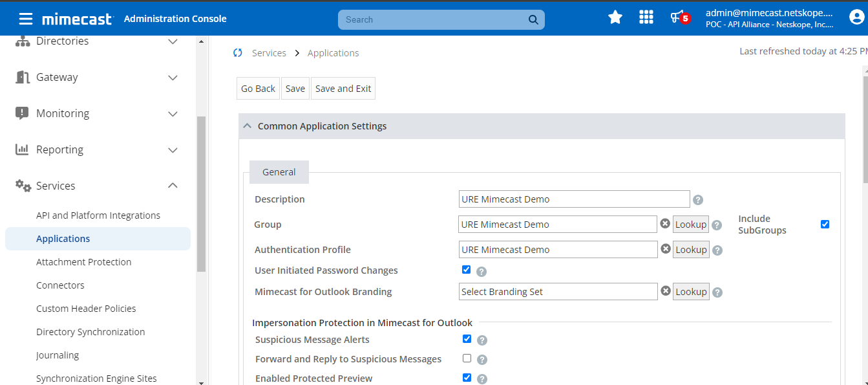This screenshot has height=385, width=868.
Task: Click Save and Exit
Action: pos(343,89)
